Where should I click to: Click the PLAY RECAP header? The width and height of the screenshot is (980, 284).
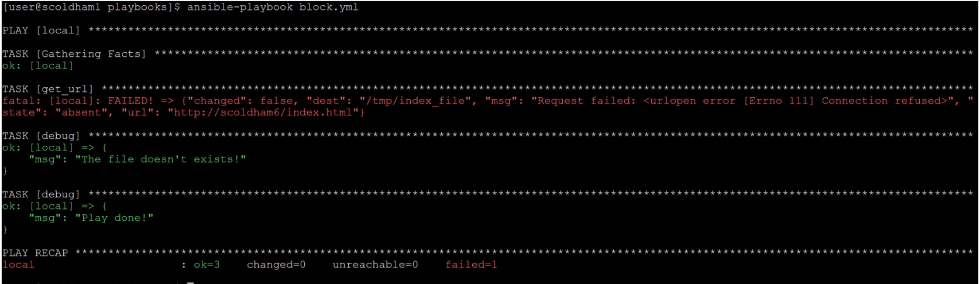[x=35, y=253]
